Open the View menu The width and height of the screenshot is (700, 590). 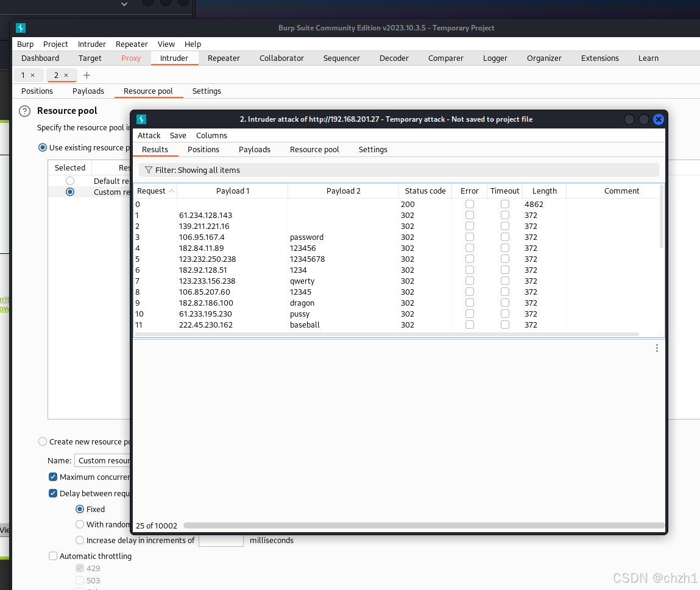tap(166, 44)
